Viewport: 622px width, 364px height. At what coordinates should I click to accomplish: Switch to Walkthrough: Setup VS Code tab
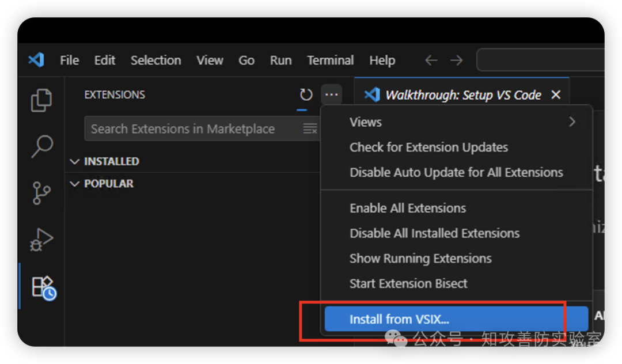[462, 95]
